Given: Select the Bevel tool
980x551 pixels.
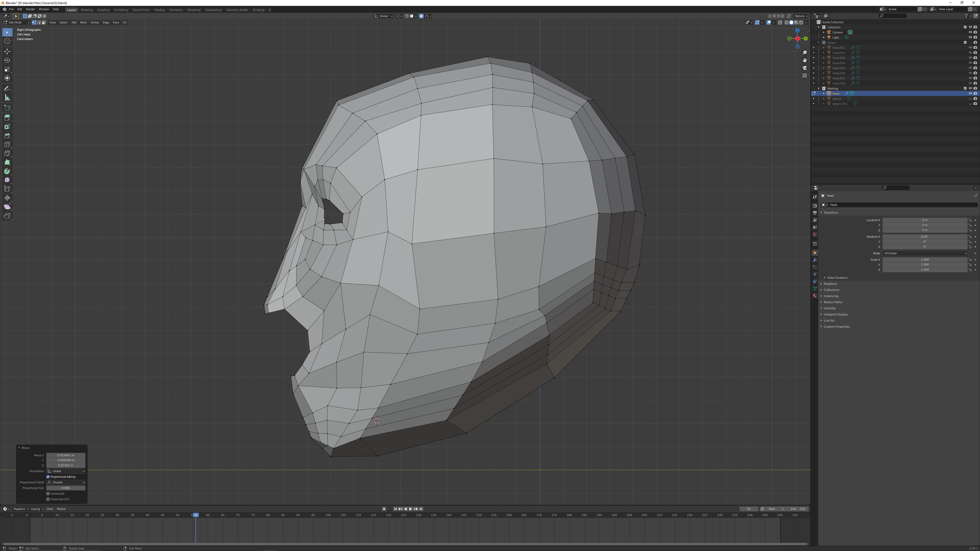Looking at the screenshot, I should pyautogui.click(x=7, y=136).
